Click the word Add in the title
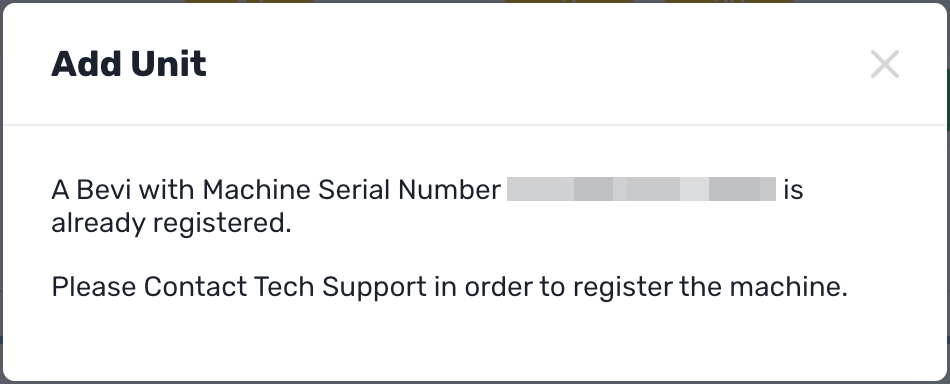Screen dimensions: 950x384 pos(87,64)
